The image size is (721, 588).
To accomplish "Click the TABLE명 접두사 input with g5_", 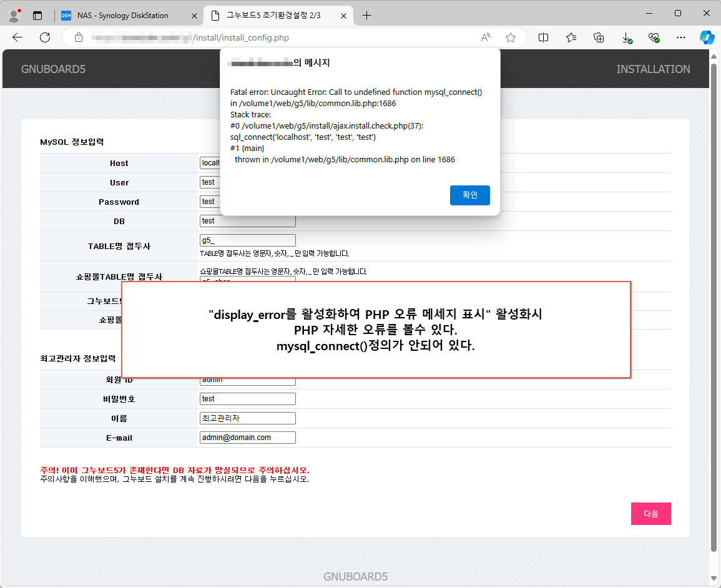I will pyautogui.click(x=248, y=240).
